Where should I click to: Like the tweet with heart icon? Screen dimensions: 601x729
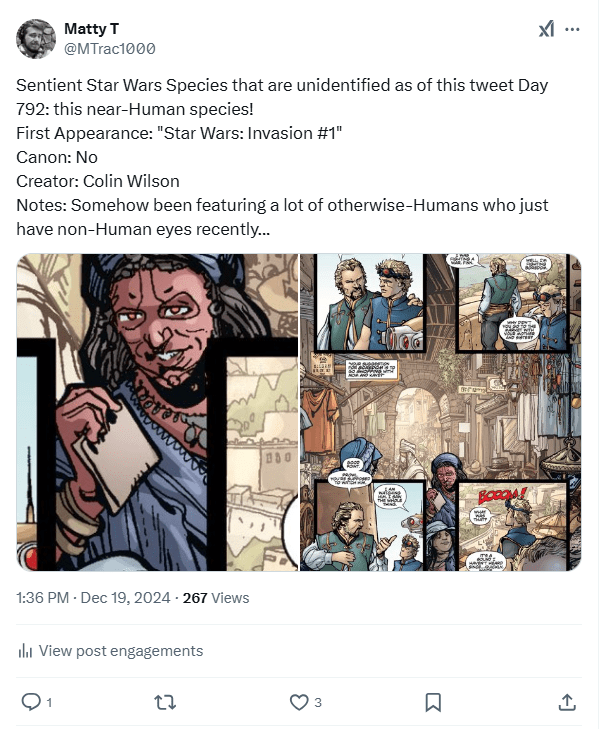click(x=298, y=702)
